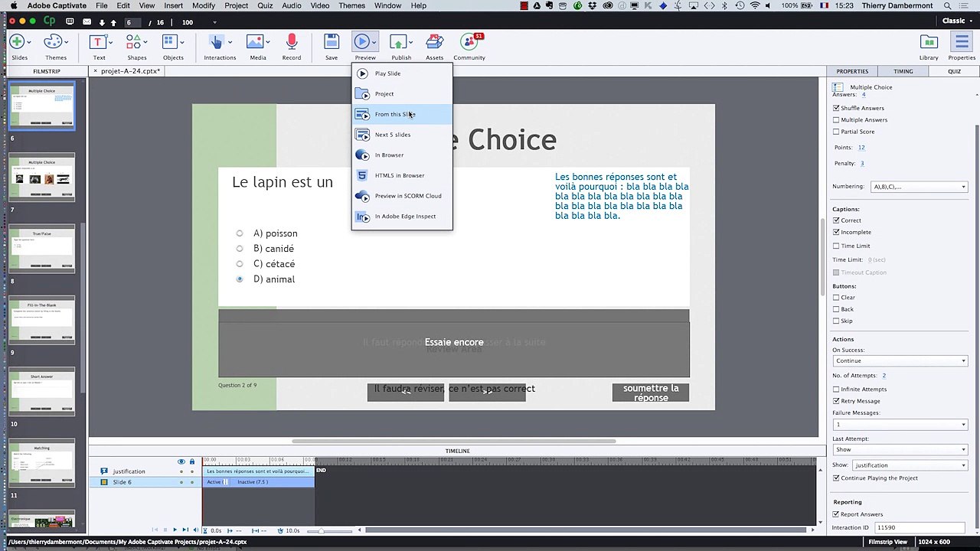Select radio answer A) poisson

tap(240, 233)
